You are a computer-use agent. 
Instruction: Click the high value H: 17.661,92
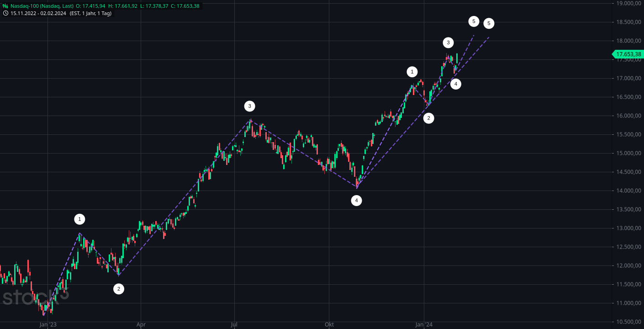click(x=123, y=6)
